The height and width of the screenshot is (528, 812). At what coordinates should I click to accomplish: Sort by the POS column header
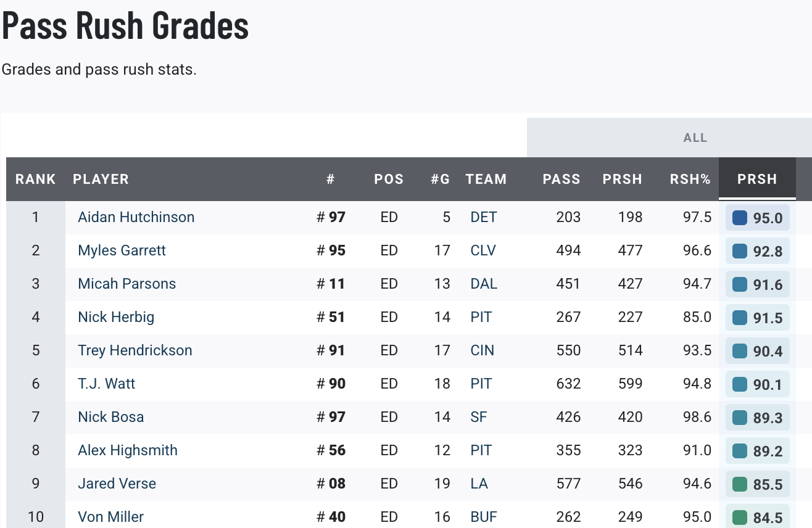[389, 179]
